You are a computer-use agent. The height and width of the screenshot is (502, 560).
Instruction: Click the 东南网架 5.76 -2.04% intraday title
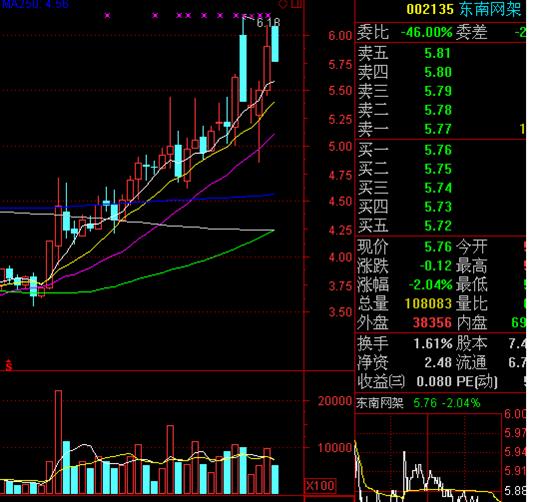tap(418, 403)
